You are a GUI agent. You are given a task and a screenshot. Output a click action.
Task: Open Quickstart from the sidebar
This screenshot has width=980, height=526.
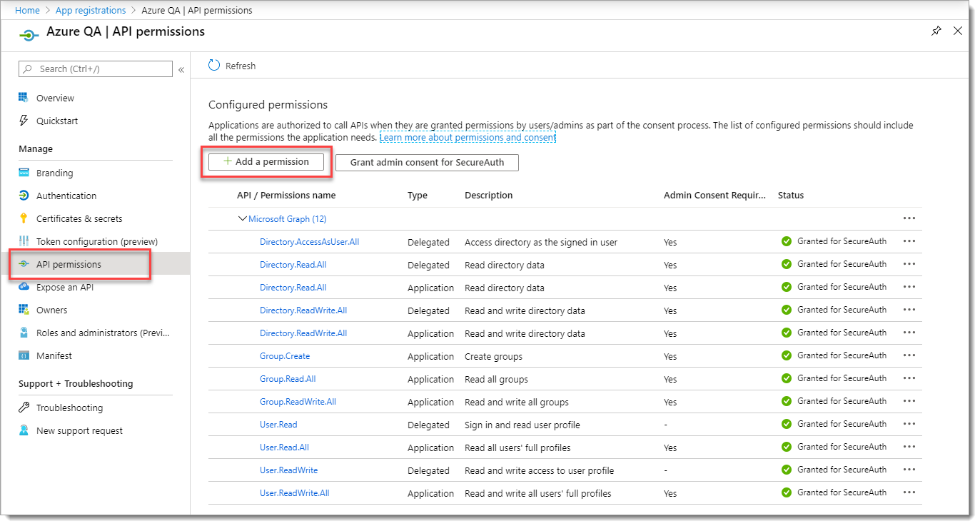(x=57, y=121)
